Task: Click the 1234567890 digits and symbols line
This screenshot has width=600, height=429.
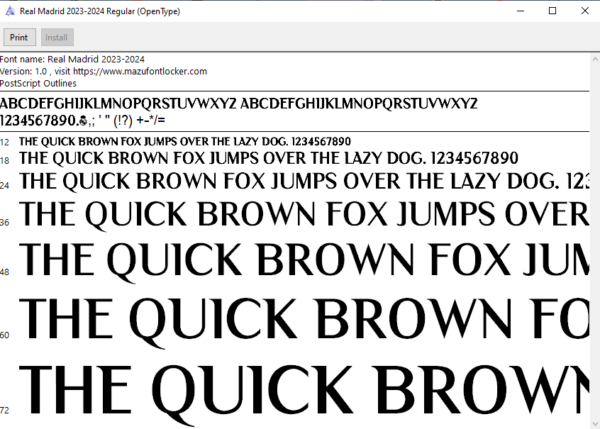Action: [x=82, y=121]
